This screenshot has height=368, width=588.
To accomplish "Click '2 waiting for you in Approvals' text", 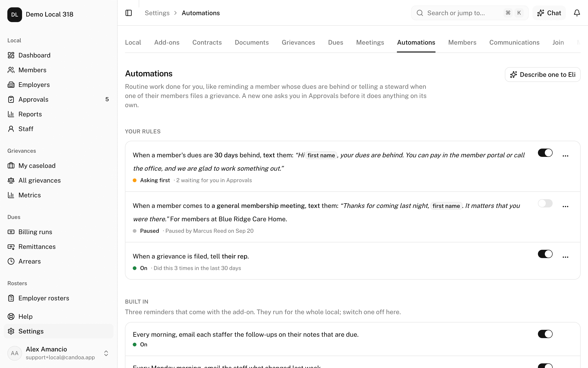I will [x=214, y=180].
